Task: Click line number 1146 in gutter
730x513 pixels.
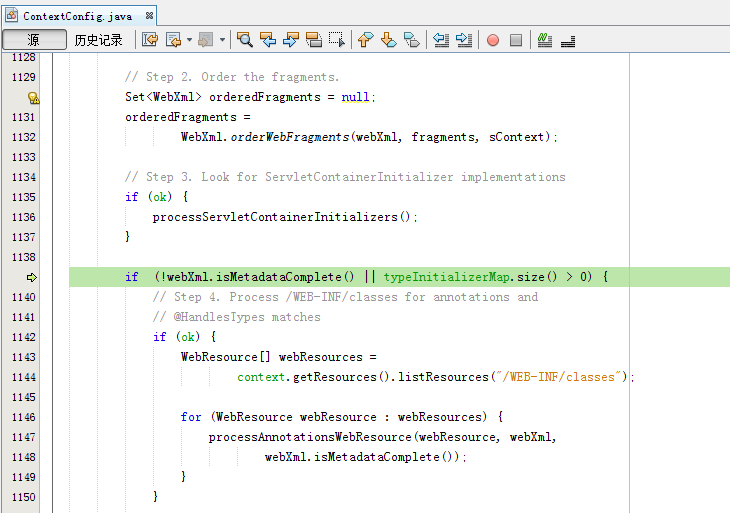Action: click(23, 417)
